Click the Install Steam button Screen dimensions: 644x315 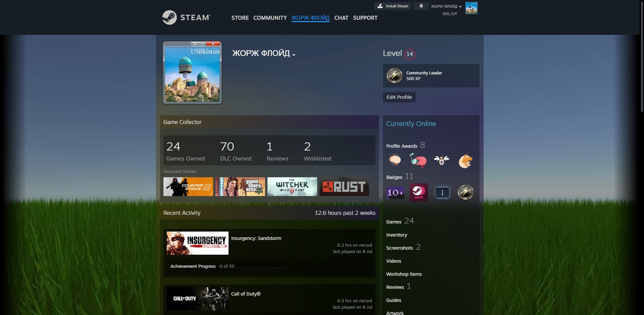tap(393, 6)
